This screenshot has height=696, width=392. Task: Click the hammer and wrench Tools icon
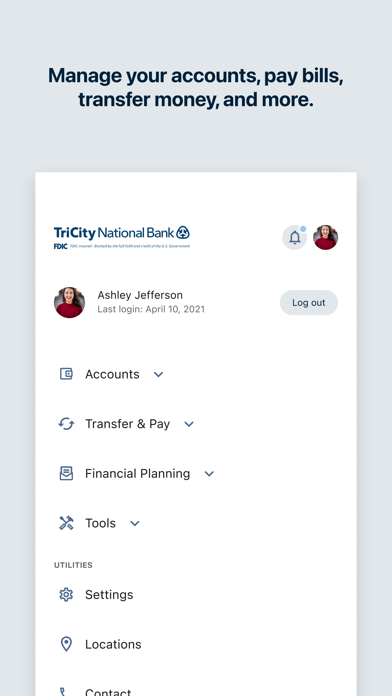[66, 523]
